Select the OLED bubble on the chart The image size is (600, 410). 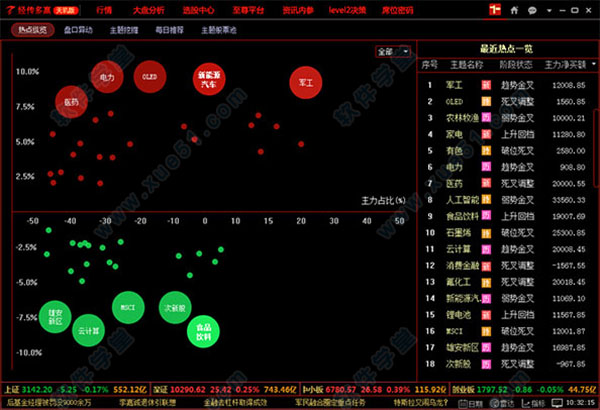click(149, 76)
